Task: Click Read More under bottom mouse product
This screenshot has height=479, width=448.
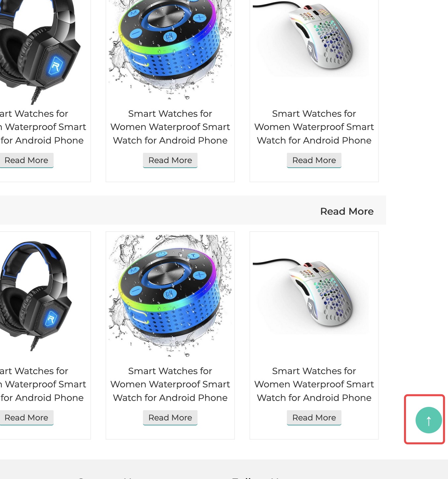Action: coord(314,417)
